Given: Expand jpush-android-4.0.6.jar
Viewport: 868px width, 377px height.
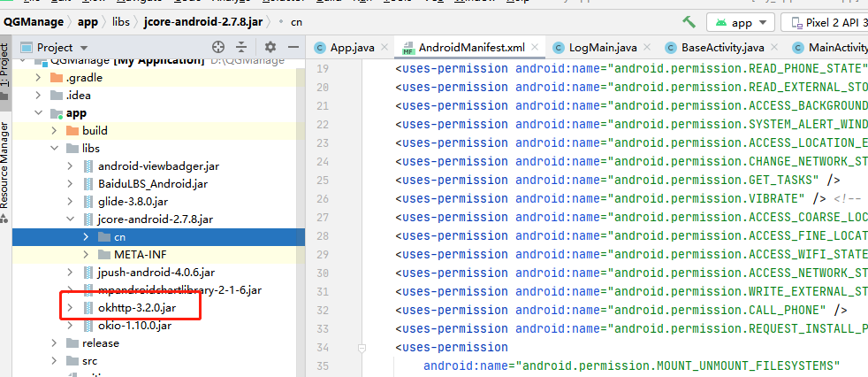Looking at the screenshot, I should [x=71, y=273].
